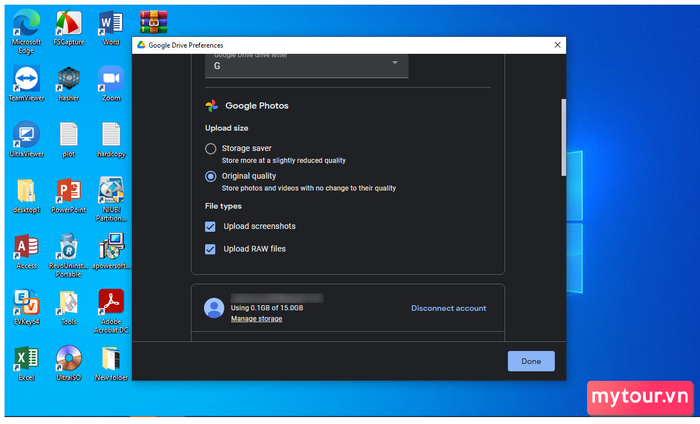This screenshot has width=700, height=424.
Task: Select the Excel desktop shortcut
Action: pos(26,363)
